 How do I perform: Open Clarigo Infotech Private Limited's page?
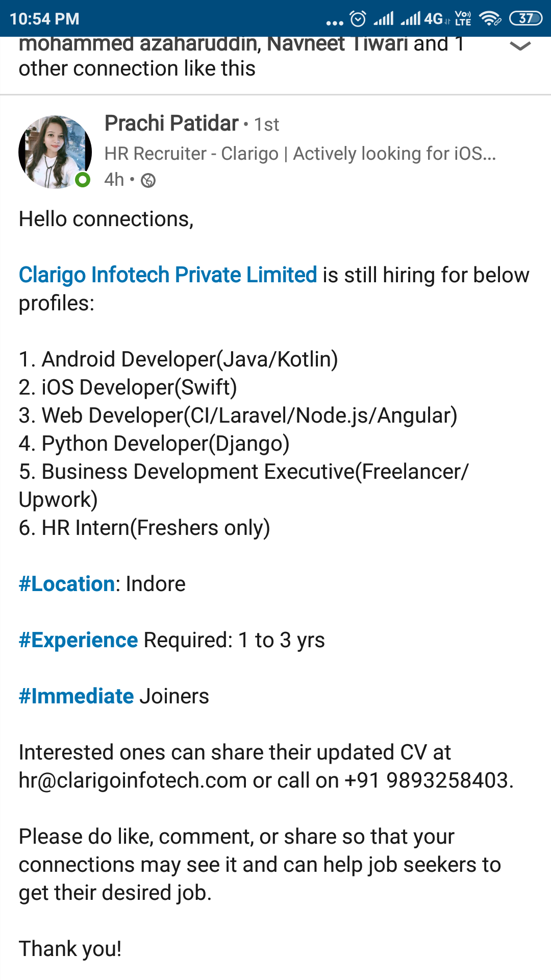pos(166,275)
